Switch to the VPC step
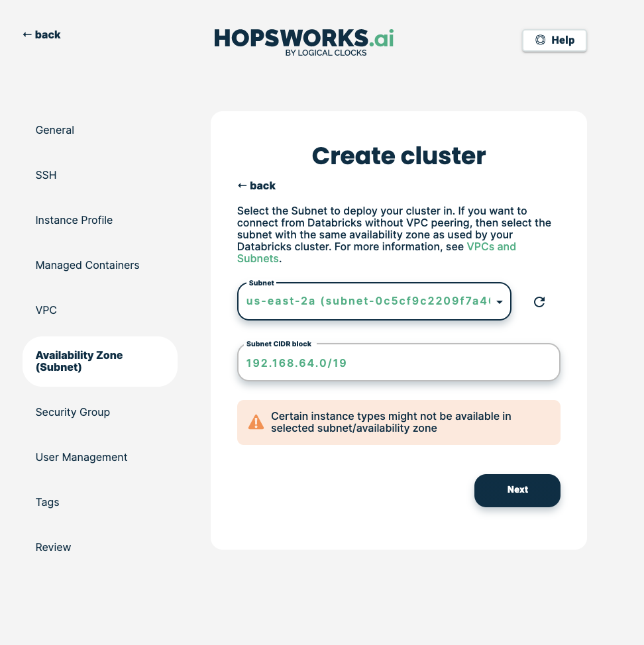Screen dimensions: 644x645 pyautogui.click(x=46, y=310)
